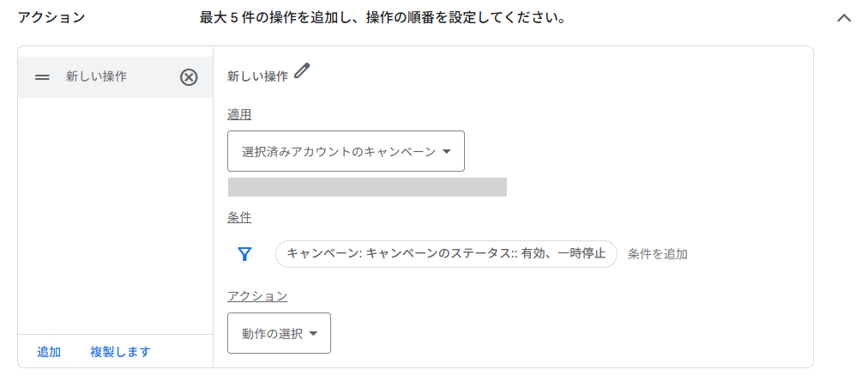Select the 新しい操作 item in the list
Viewport: 868px width, 376px height.
pyautogui.click(x=97, y=77)
